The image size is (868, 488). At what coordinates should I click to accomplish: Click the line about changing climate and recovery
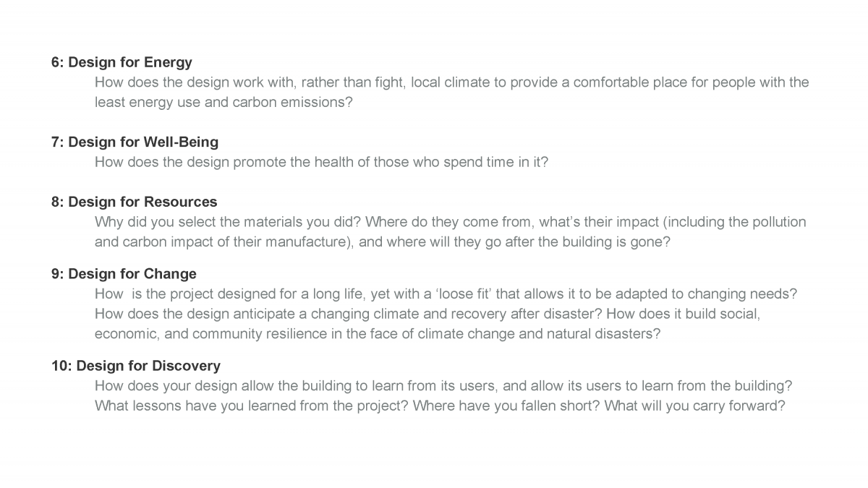(x=427, y=314)
